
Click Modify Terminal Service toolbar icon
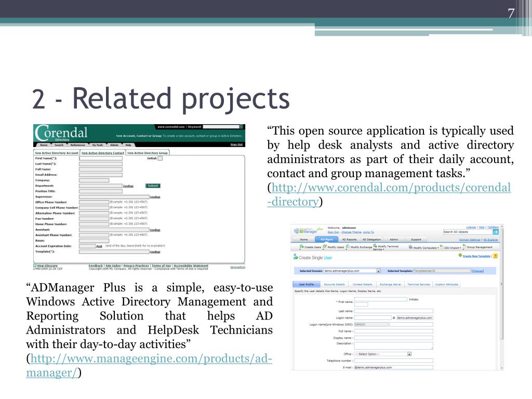[375, 246]
